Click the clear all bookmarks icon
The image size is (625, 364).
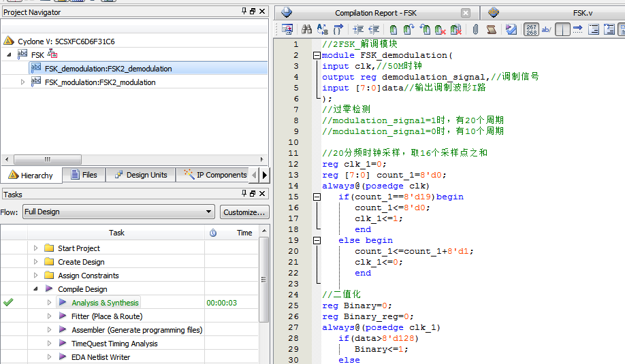(456, 29)
